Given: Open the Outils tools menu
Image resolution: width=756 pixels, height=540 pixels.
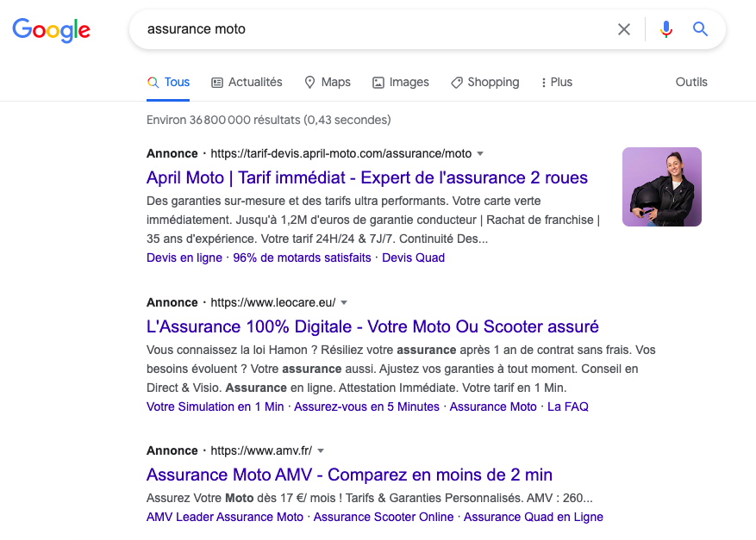Looking at the screenshot, I should 691,82.
